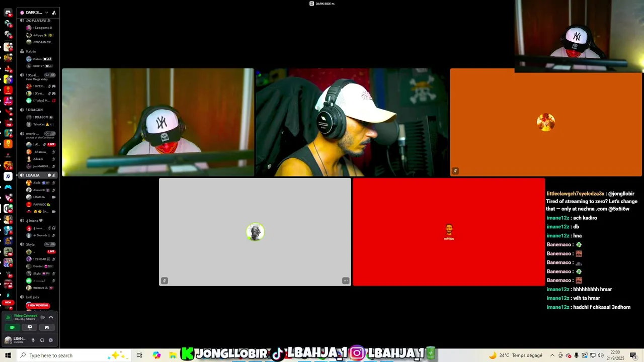This screenshot has width=644, height=362.
Task: Jump to the 1 NEW MENTION pill
Action: point(38,305)
